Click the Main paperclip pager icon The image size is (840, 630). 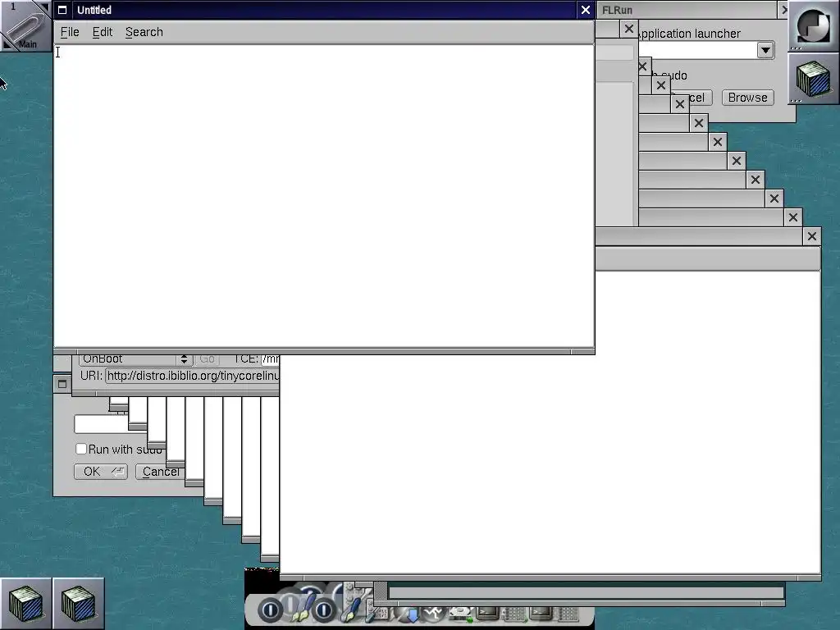click(25, 25)
